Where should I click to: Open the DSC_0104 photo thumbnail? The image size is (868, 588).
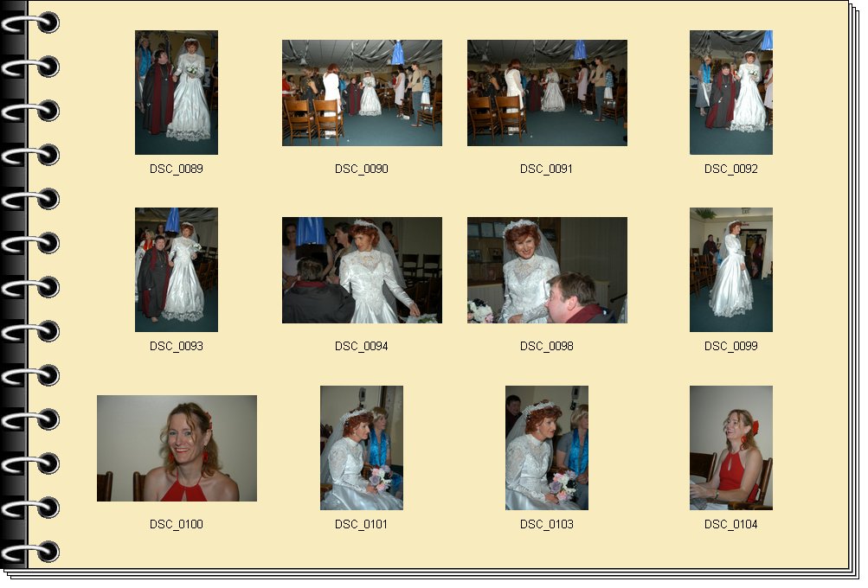731,448
